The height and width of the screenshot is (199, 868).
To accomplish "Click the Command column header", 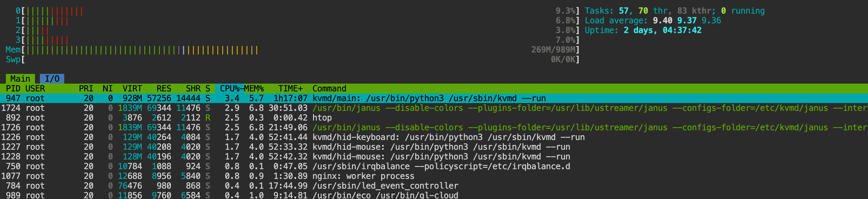I will (x=329, y=88).
